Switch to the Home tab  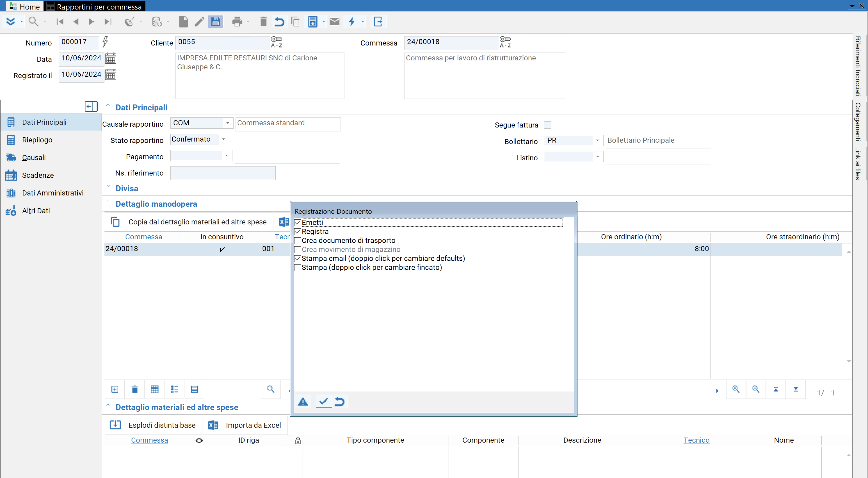[25, 6]
